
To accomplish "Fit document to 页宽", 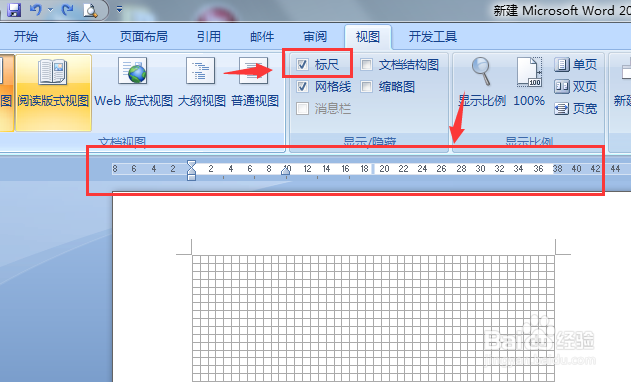I will point(575,109).
